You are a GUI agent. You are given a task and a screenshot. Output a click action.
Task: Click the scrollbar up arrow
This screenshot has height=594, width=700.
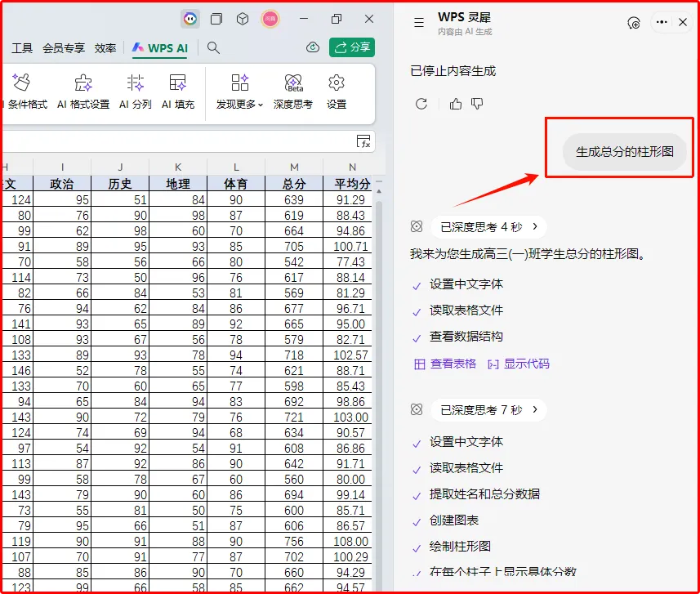click(x=379, y=191)
